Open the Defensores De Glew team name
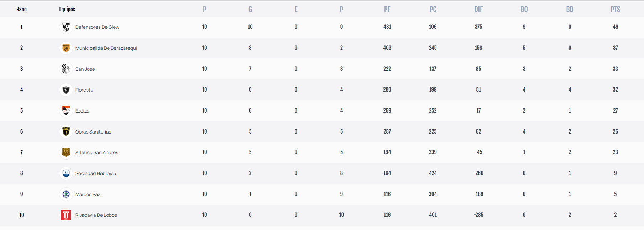Viewport: 644px width, 230px height. click(x=97, y=27)
